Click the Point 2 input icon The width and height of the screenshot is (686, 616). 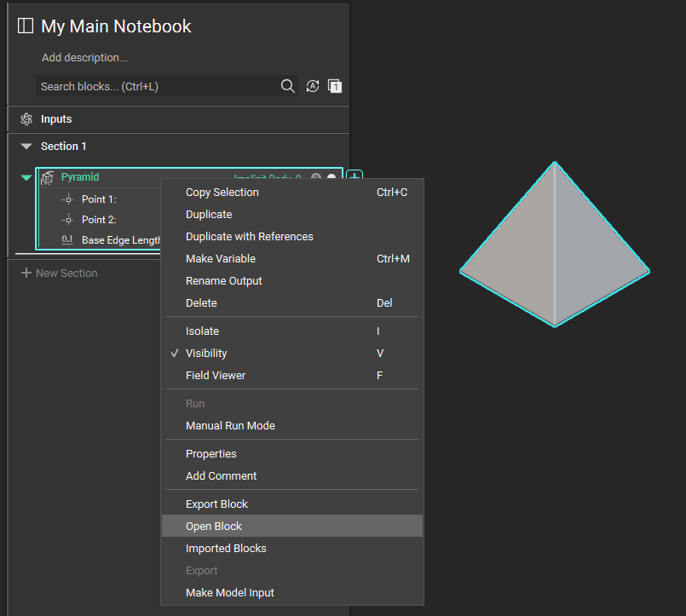click(x=67, y=220)
